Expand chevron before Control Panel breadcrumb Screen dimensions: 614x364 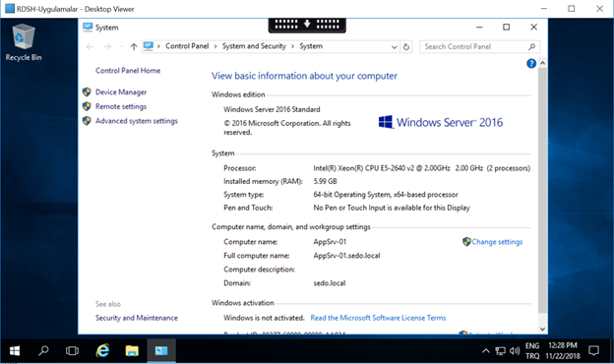pyautogui.click(x=158, y=46)
